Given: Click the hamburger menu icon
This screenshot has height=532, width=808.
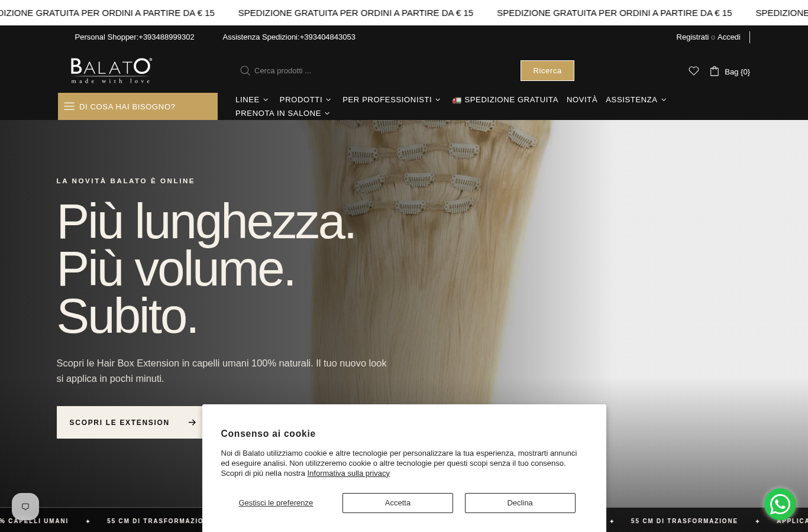Looking at the screenshot, I should pos(69,106).
